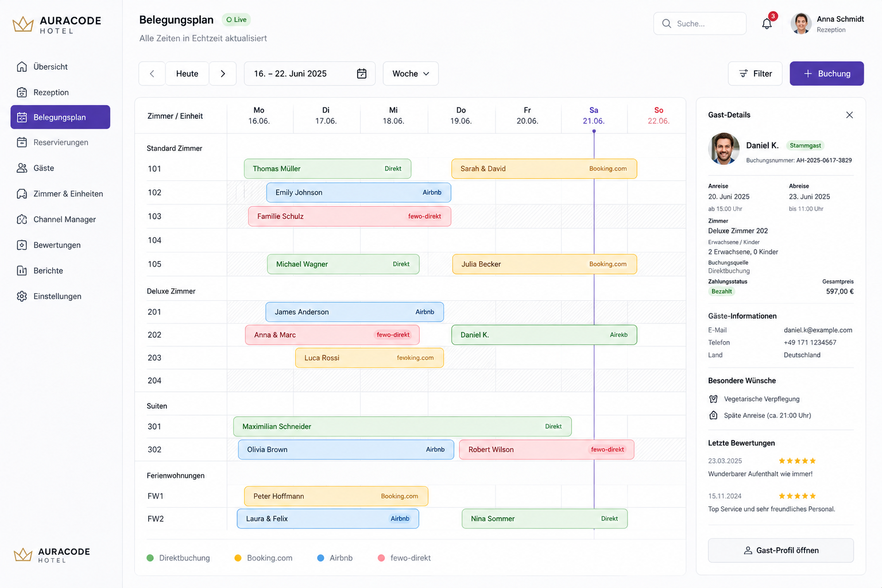Click the Übersicht home icon

(x=22, y=67)
